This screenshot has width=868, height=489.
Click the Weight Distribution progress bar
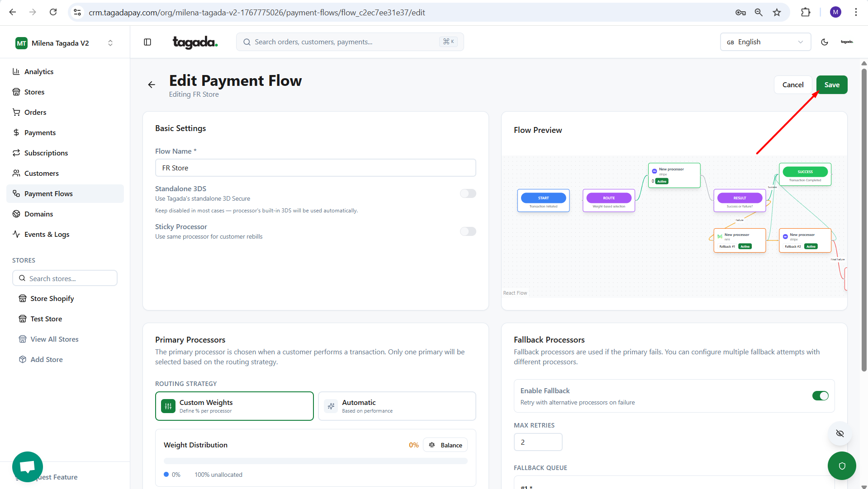[315, 461]
